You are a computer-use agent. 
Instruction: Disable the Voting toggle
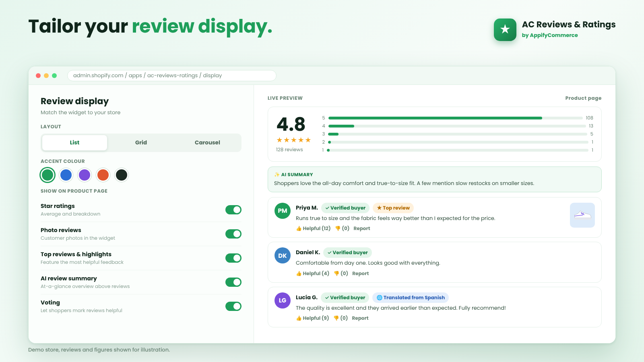click(x=233, y=306)
